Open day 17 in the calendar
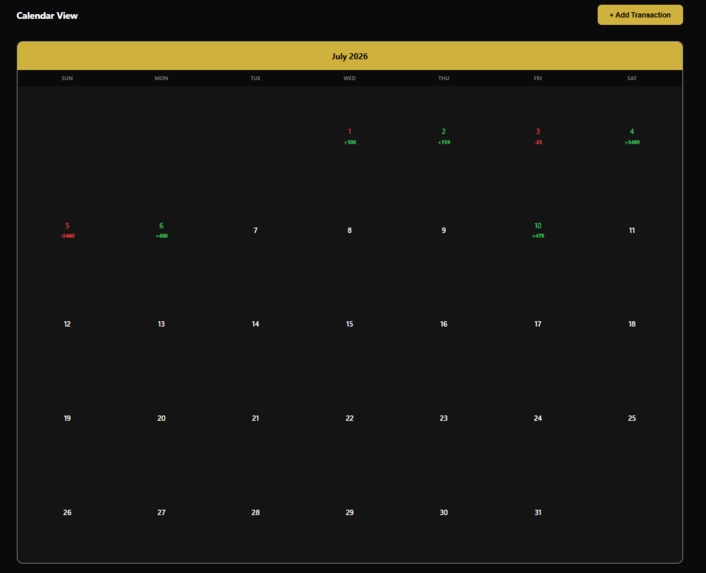The height and width of the screenshot is (573, 706). point(538,324)
